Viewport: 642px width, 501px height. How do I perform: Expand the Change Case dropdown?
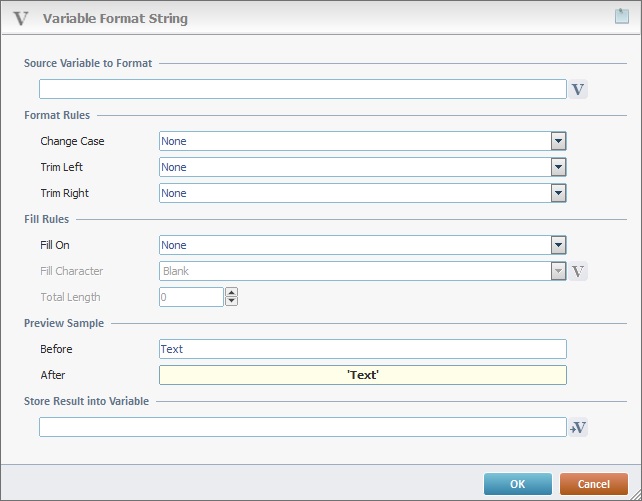(559, 141)
